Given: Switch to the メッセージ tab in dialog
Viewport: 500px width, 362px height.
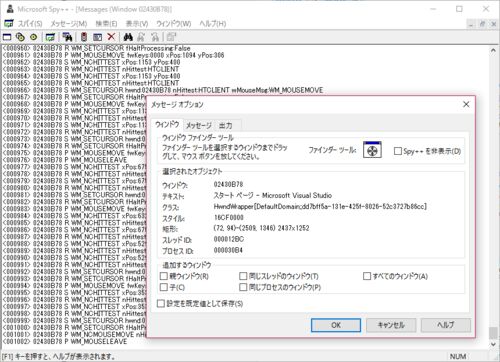Looking at the screenshot, I should coord(199,126).
